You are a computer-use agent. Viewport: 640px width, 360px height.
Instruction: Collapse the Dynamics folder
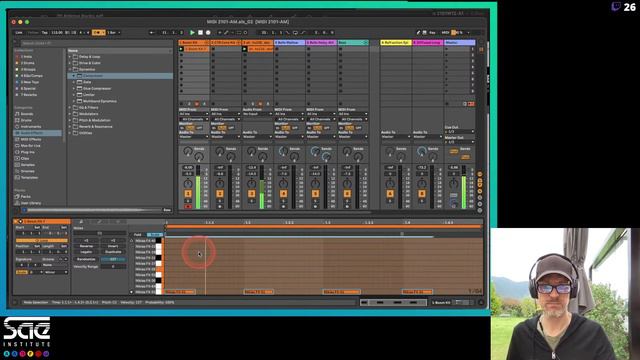pos(70,69)
